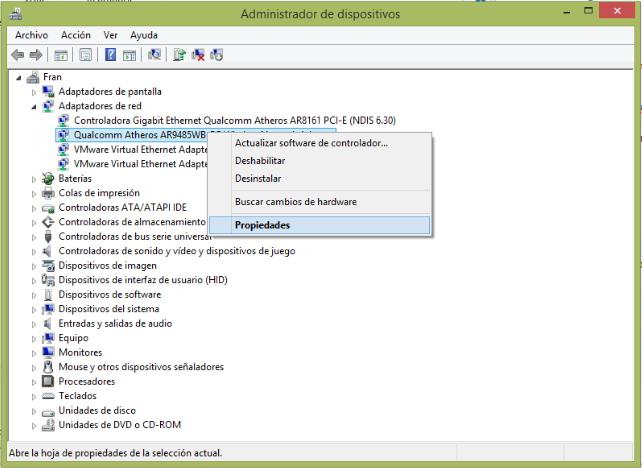Click the Mouse y otros dispositivos icon
Viewport: 642px width, 468px height.
(48, 366)
